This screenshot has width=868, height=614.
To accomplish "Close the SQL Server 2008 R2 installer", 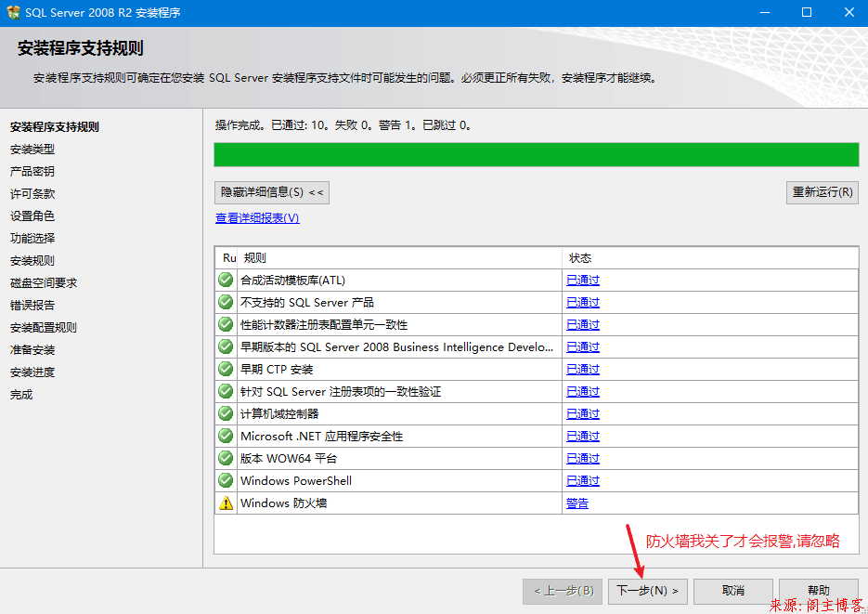I will [849, 12].
